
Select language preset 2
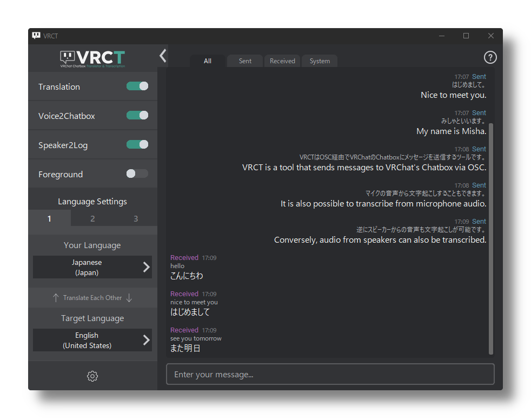pyautogui.click(x=92, y=218)
